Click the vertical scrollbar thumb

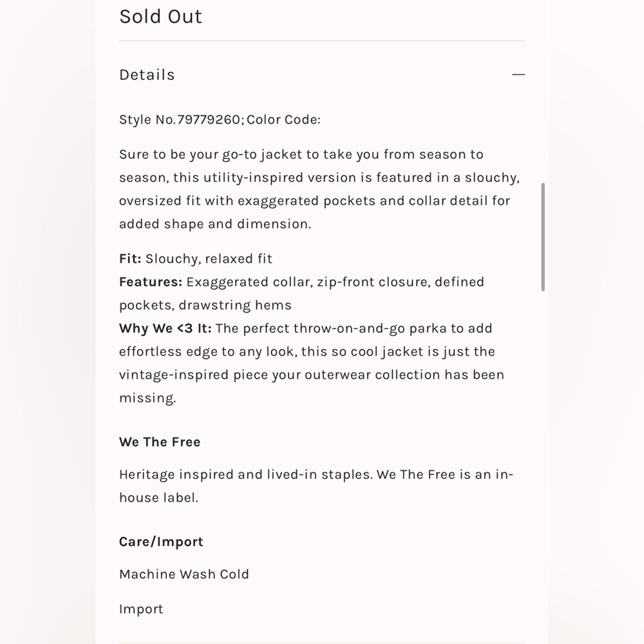click(543, 237)
